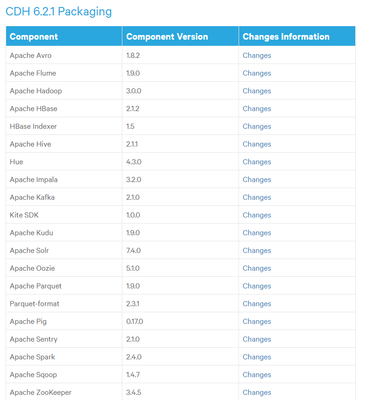View Apache Kafka Changes link
The height and width of the screenshot is (400, 367).
click(x=257, y=197)
